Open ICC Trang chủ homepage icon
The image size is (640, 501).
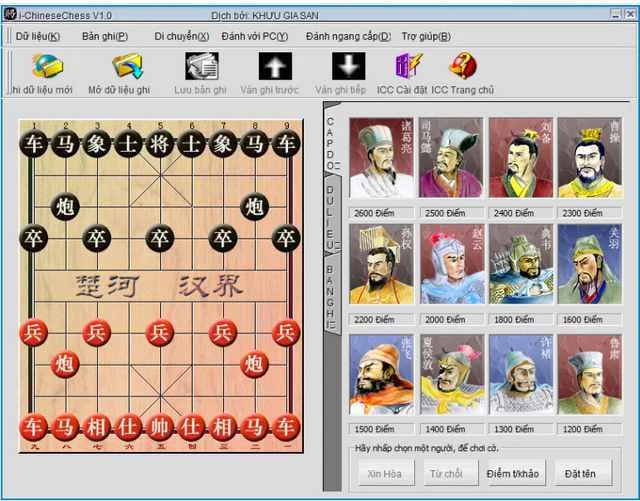coord(463,66)
